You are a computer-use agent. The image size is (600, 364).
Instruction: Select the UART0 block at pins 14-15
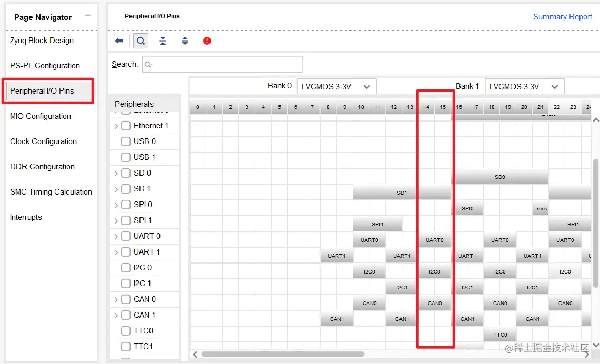coord(435,240)
